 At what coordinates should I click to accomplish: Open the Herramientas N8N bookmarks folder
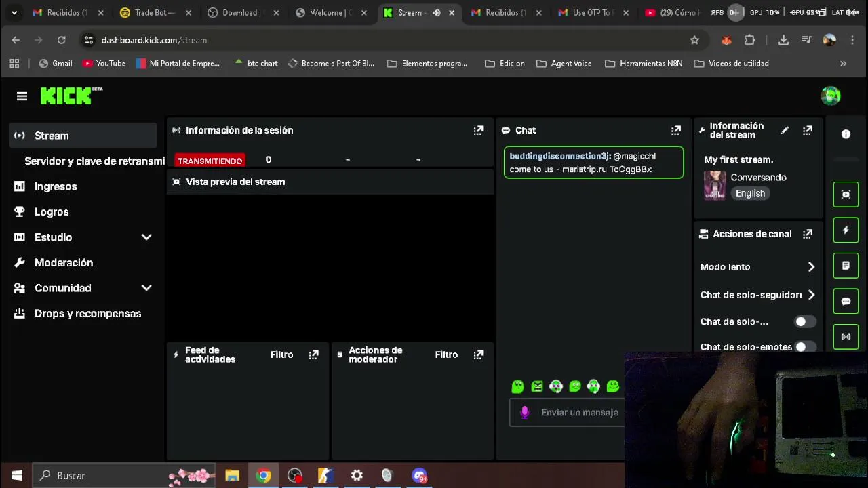pyautogui.click(x=644, y=64)
